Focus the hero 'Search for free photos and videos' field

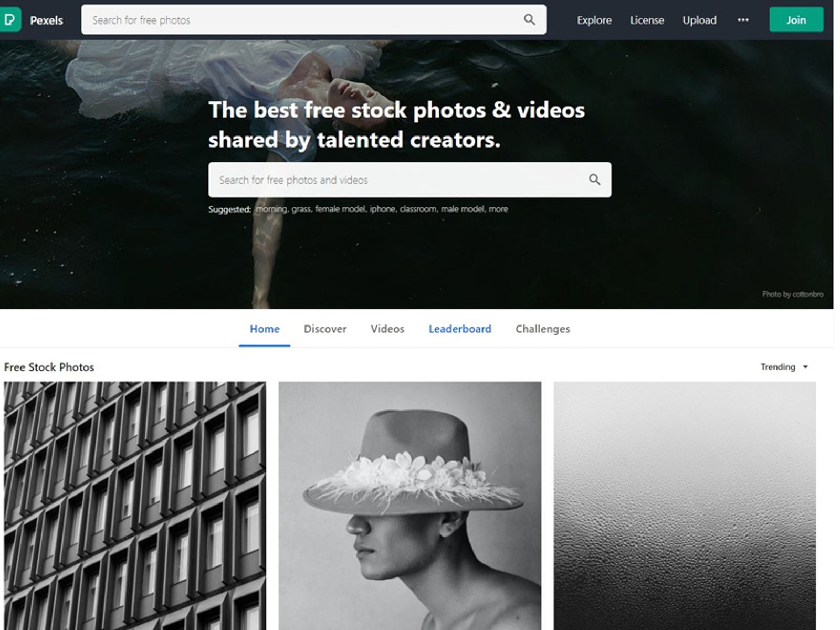409,180
